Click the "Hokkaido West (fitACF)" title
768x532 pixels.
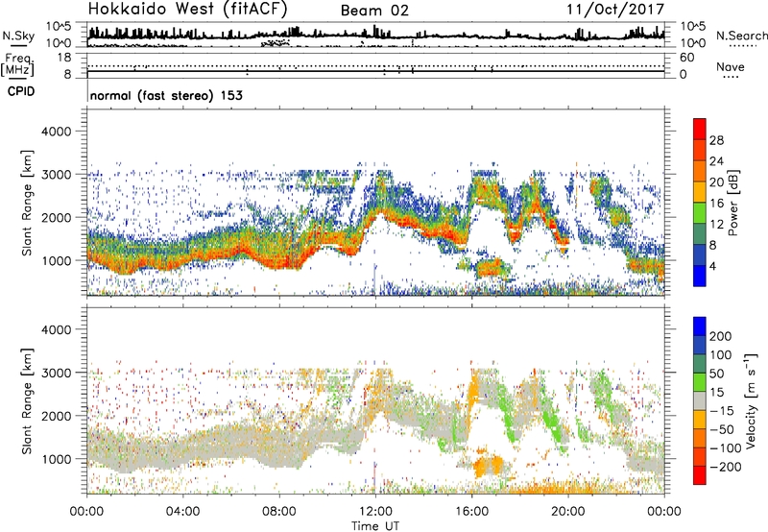[x=187, y=9]
